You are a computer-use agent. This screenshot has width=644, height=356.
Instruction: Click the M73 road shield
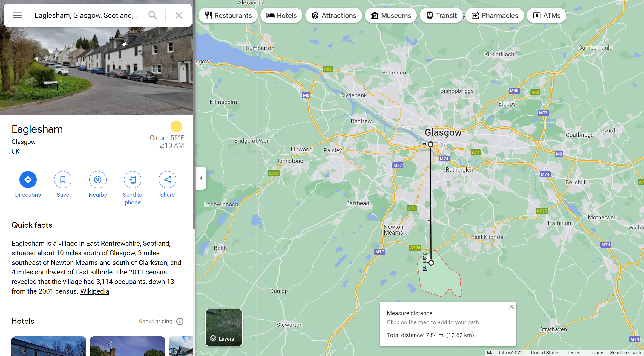(543, 113)
